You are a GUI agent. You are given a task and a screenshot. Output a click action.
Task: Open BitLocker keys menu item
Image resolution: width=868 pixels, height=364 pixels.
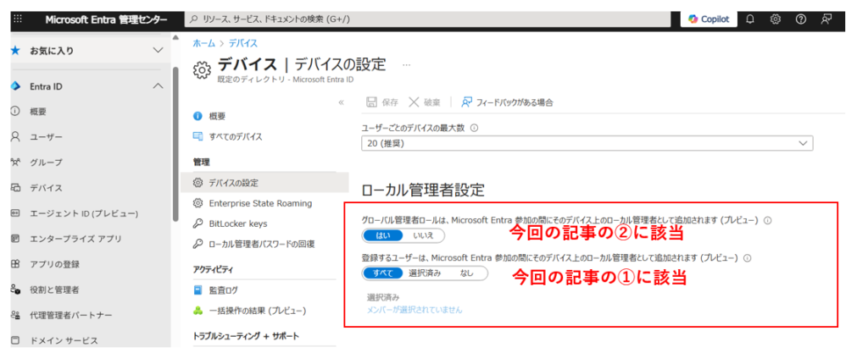(x=237, y=223)
